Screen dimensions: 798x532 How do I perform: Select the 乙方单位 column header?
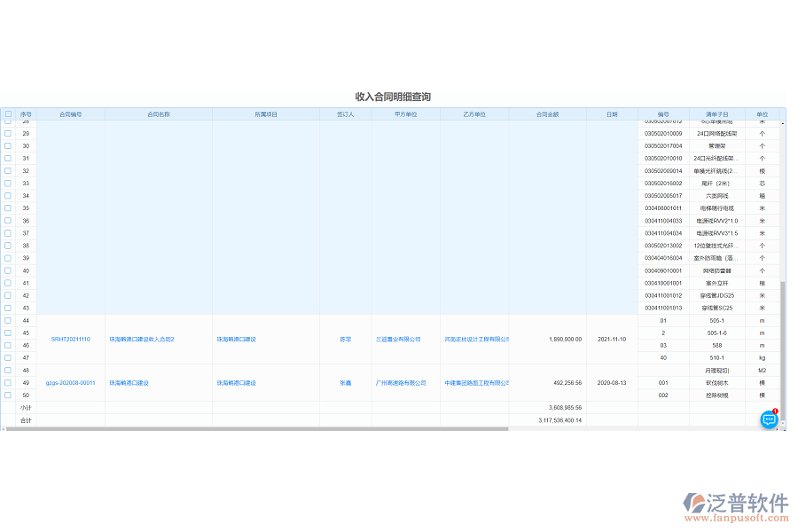coord(474,114)
